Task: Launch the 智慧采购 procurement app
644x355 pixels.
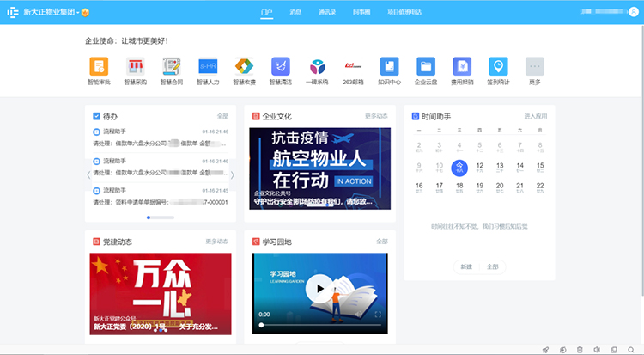Action: coord(136,67)
